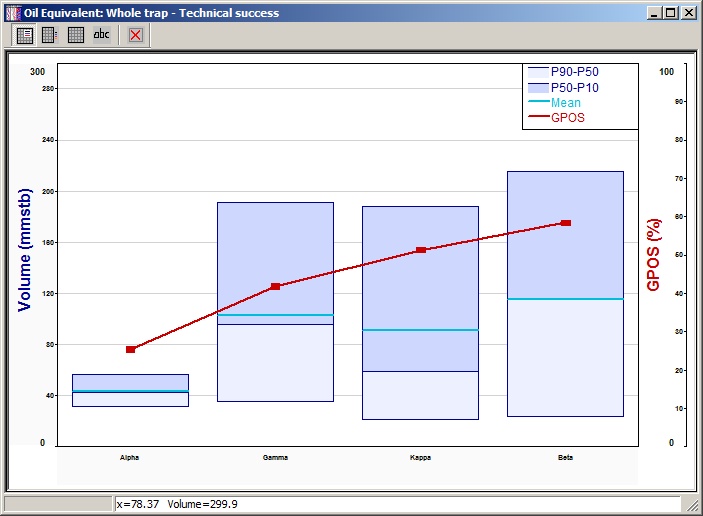
Task: Click the Volume (mmstb) axis title
Action: pyautogui.click(x=25, y=249)
